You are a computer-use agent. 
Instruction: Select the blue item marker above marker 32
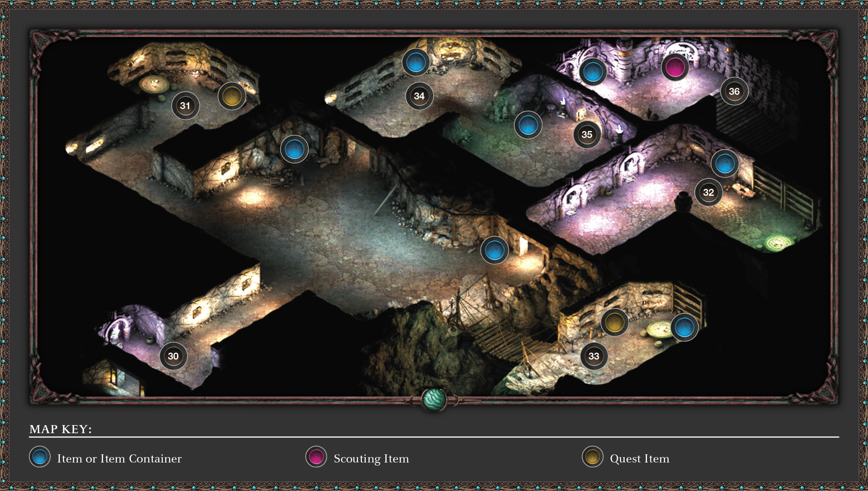click(724, 163)
